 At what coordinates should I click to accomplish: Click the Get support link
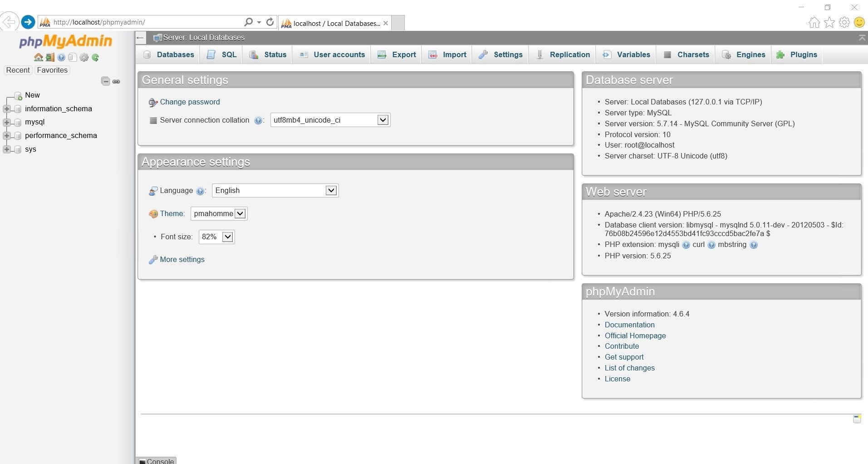pyautogui.click(x=624, y=357)
